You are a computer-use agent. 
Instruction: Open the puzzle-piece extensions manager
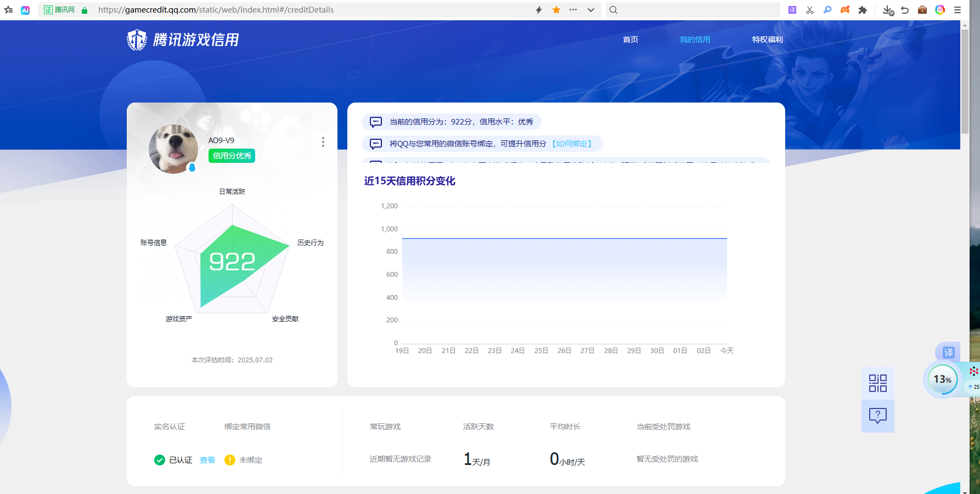click(x=863, y=10)
